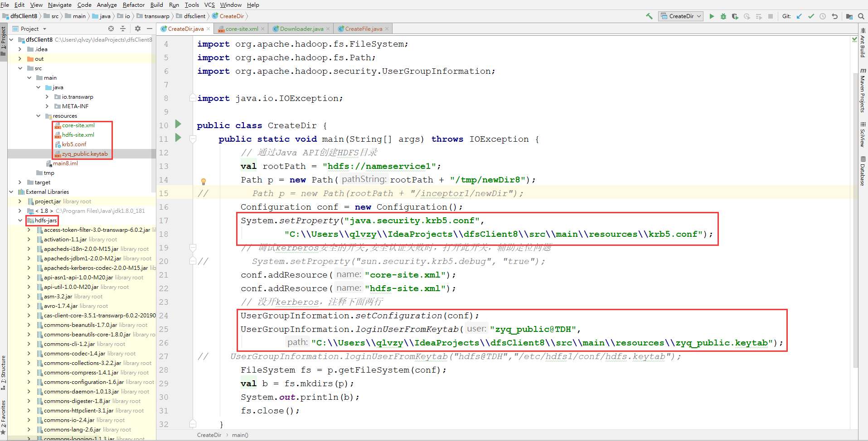Click the inspection status checkmark at editor top-right
Viewport: 868px width, 441px height.
(854, 40)
